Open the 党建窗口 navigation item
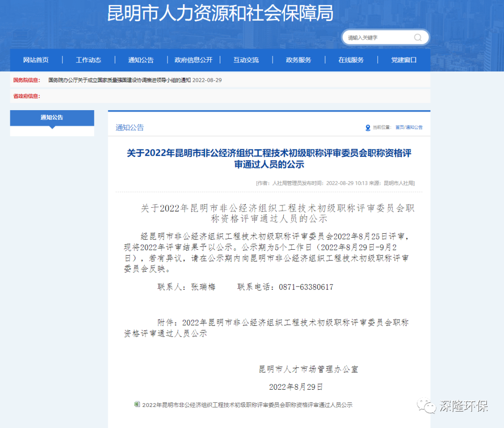The height and width of the screenshot is (428, 504). coord(404,60)
